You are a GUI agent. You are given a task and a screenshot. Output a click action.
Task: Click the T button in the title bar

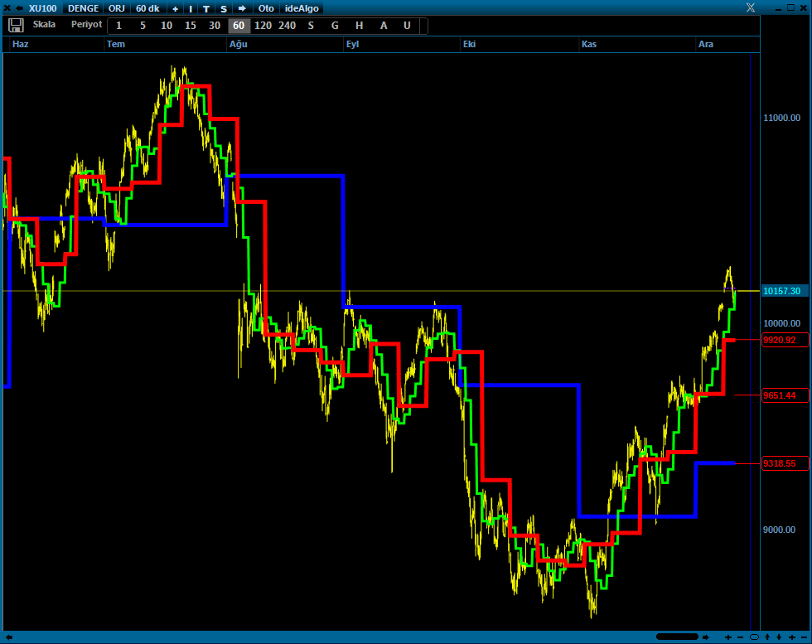206,9
